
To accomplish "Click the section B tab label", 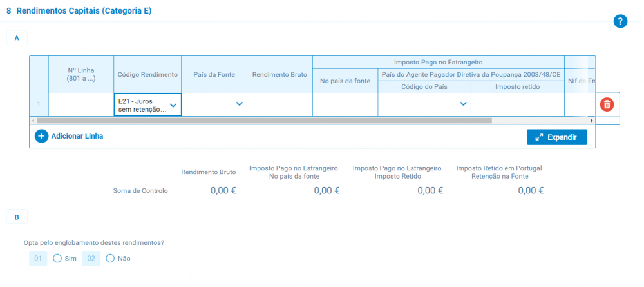I will click(x=17, y=218).
